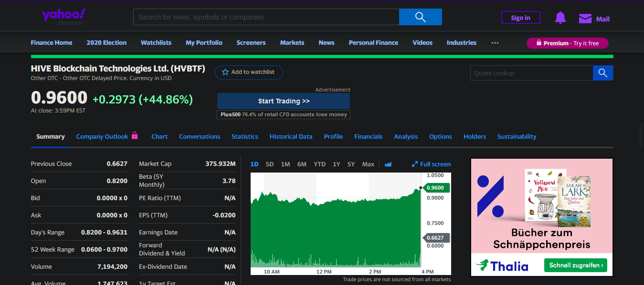Viewport: 644px width, 285px height.
Task: Click the Quote Lookup search icon
Action: point(602,73)
